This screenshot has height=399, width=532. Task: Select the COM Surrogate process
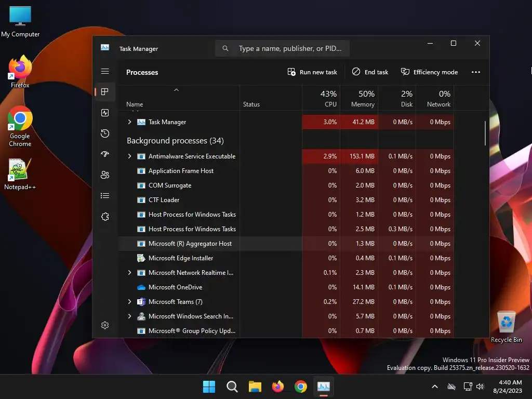tap(286, 185)
